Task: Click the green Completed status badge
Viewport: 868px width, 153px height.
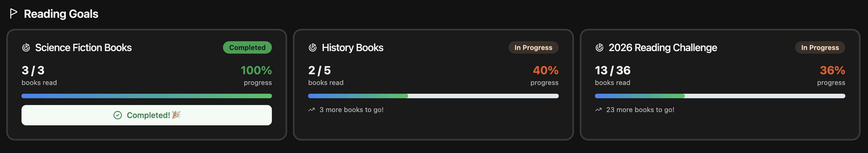Action: pyautogui.click(x=247, y=47)
